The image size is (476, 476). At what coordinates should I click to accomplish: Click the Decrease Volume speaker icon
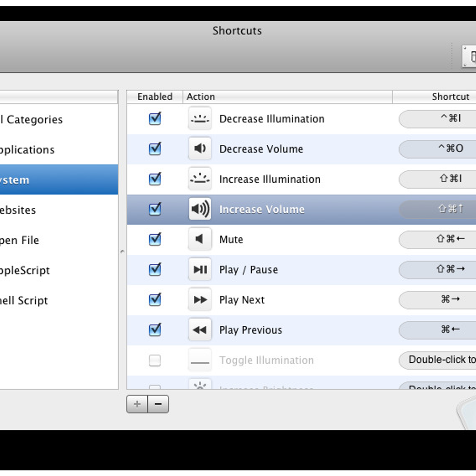pyautogui.click(x=200, y=149)
